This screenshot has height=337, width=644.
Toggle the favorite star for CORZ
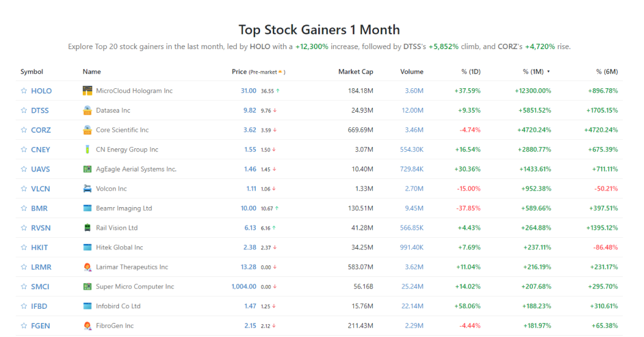click(24, 130)
